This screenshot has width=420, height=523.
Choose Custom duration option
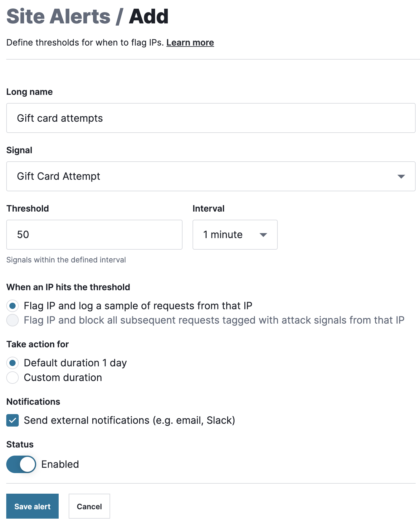pyautogui.click(x=12, y=378)
